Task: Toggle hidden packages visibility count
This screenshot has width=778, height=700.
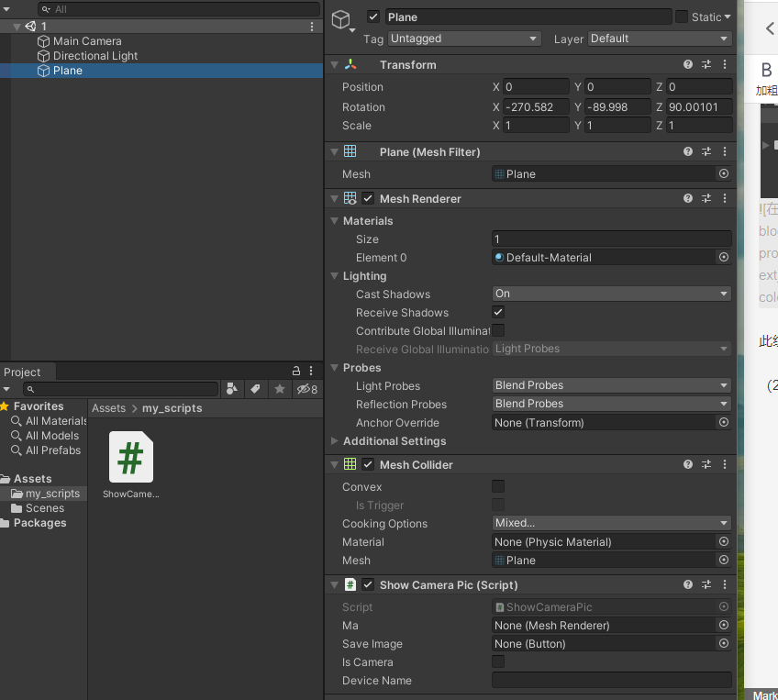Action: pyautogui.click(x=307, y=389)
